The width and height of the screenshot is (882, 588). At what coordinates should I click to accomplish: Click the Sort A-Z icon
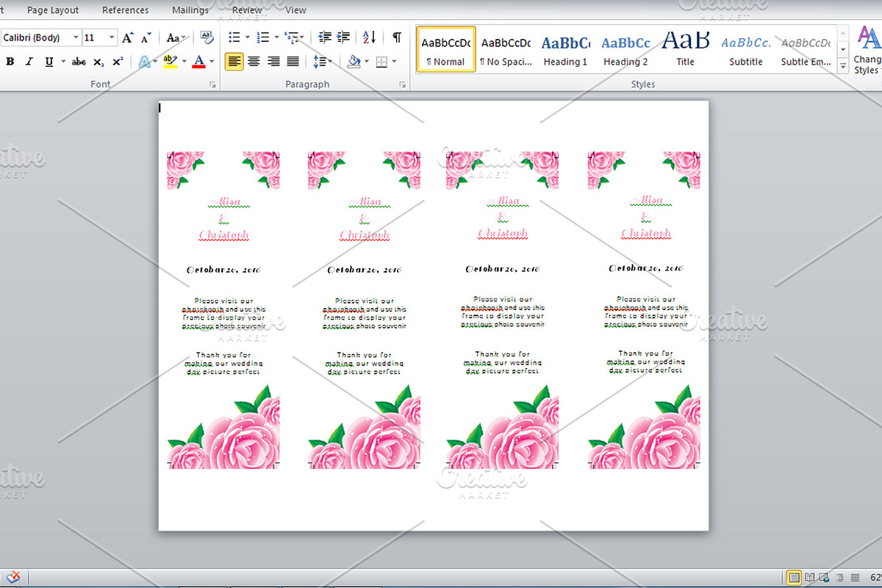[x=369, y=37]
